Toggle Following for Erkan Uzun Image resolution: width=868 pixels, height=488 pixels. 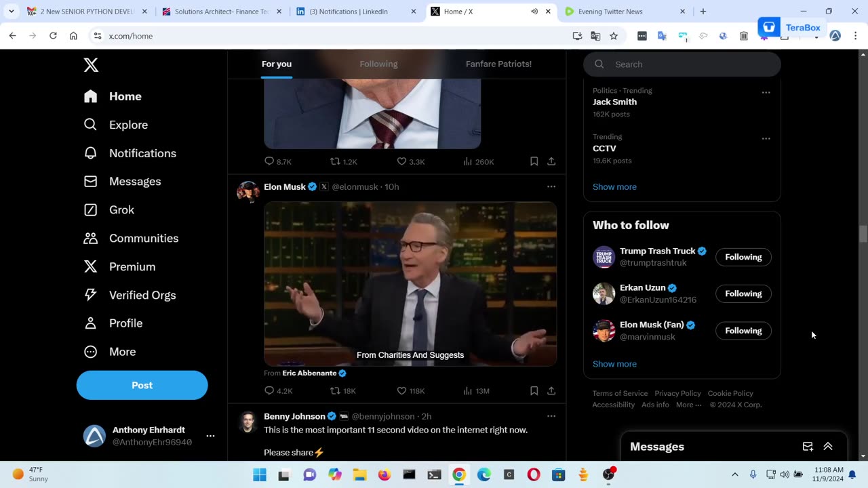coord(743,293)
